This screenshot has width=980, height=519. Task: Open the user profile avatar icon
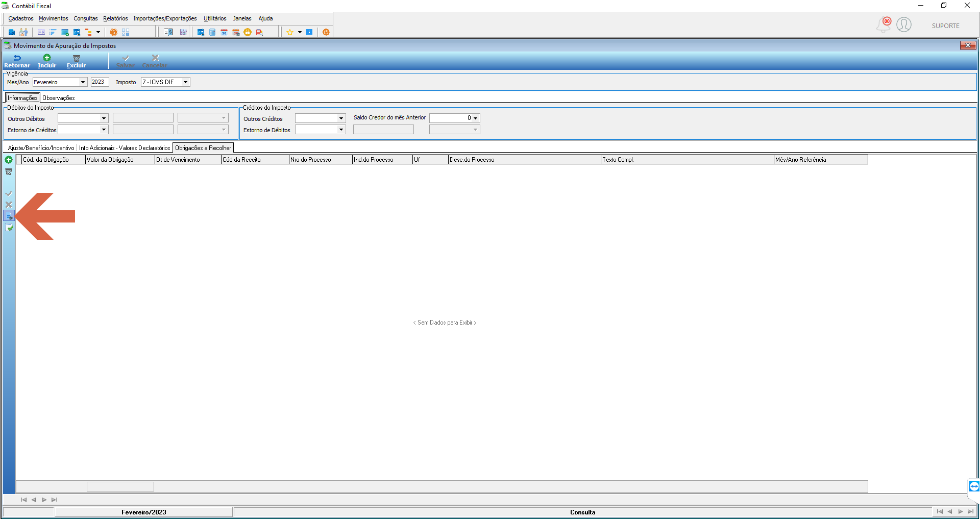point(904,24)
